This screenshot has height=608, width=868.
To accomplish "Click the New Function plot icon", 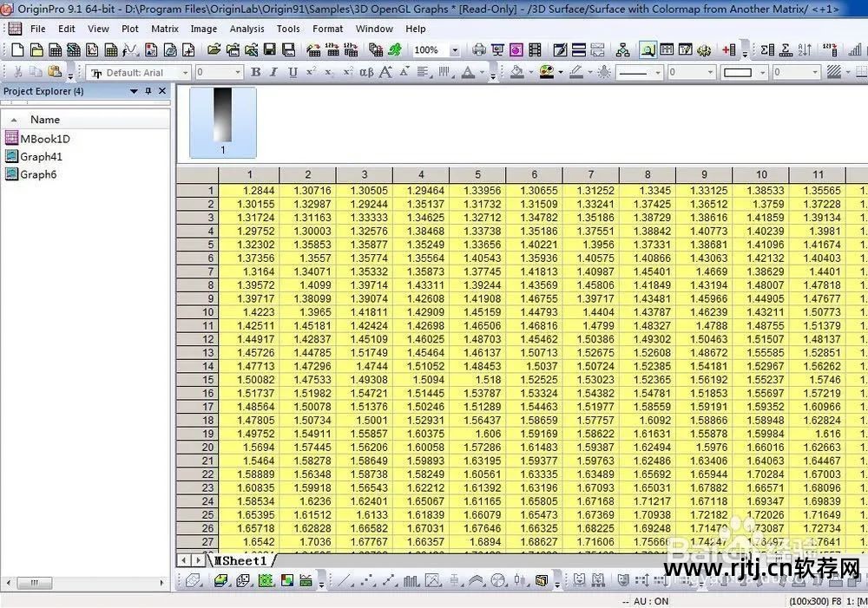I will (x=130, y=50).
